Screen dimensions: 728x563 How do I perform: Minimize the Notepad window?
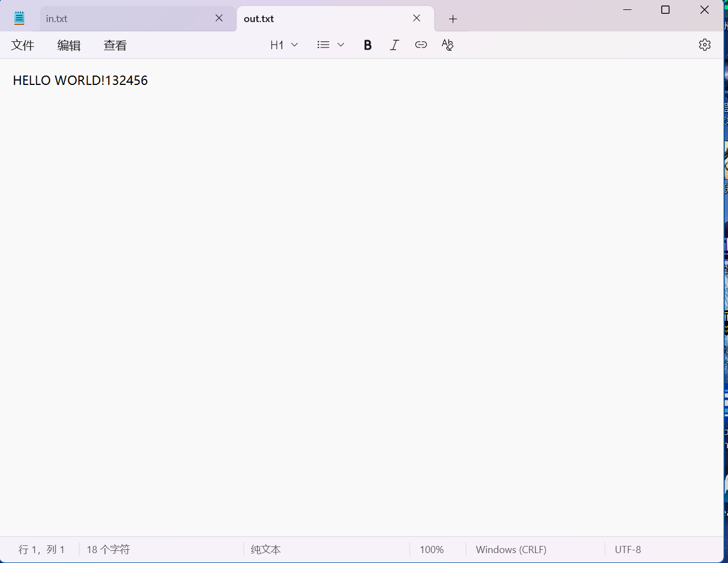(x=627, y=10)
